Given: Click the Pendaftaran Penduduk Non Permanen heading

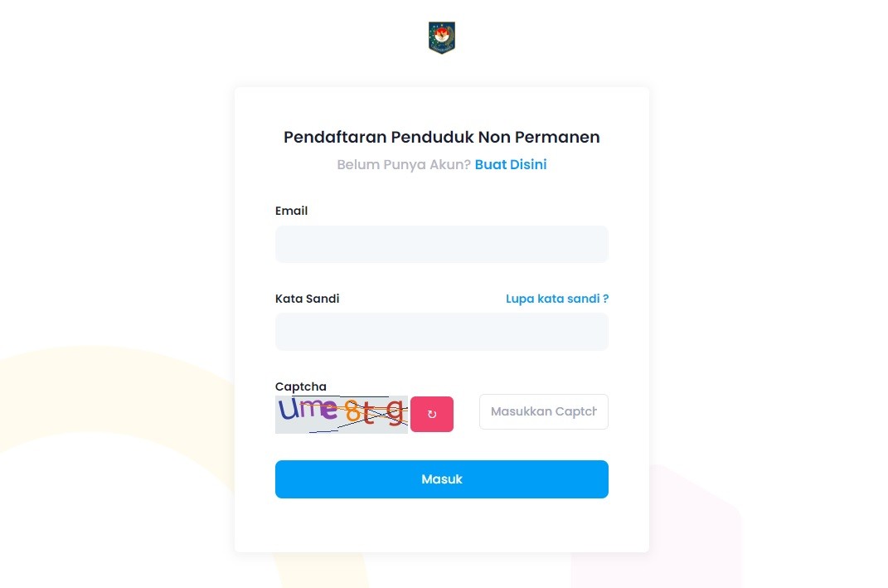Looking at the screenshot, I should pos(442,137).
